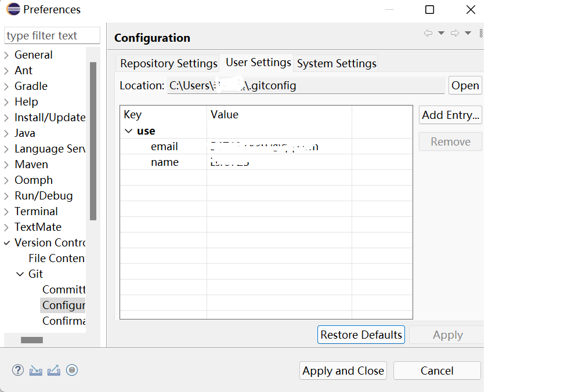
Task: Open the forward history dropdown arrow
Action: click(468, 33)
